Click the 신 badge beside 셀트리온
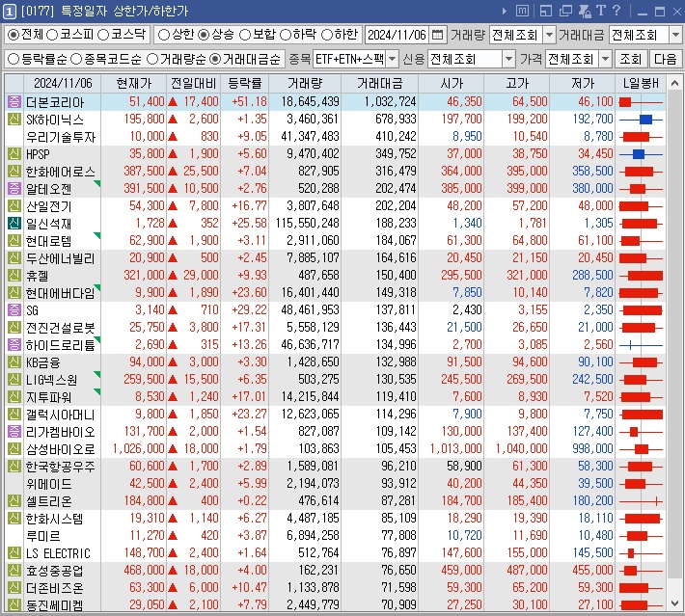 pos(14,501)
